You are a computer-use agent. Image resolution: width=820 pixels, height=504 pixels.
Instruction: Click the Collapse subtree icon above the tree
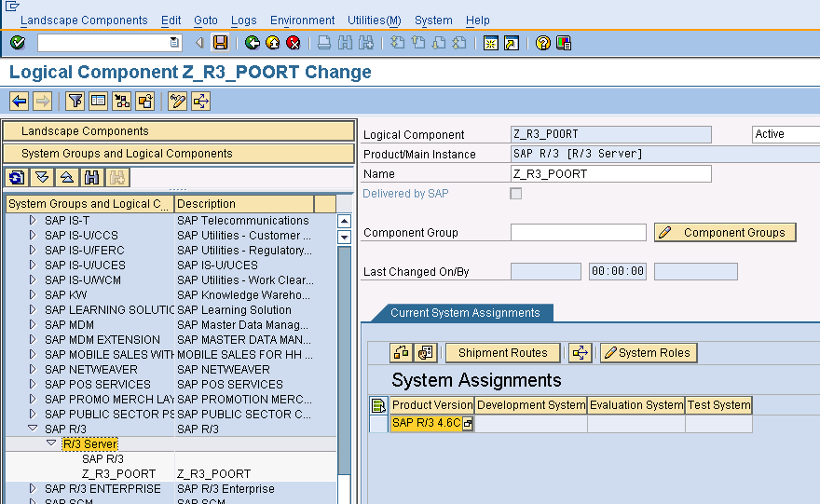pos(67,177)
